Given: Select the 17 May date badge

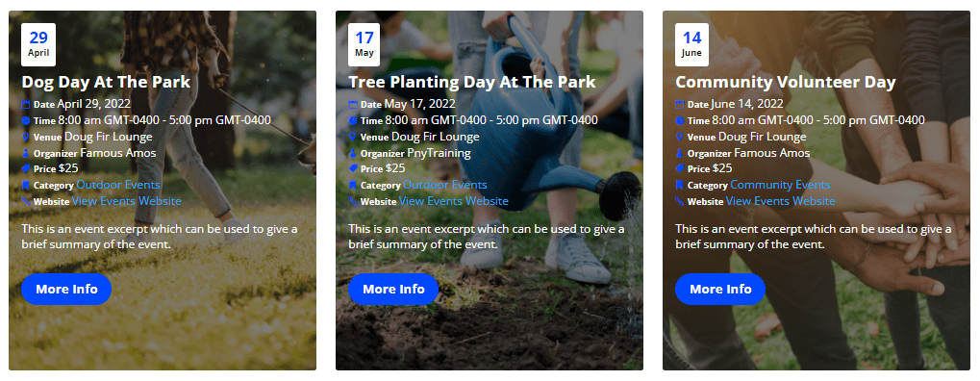Looking at the screenshot, I should coord(364,44).
